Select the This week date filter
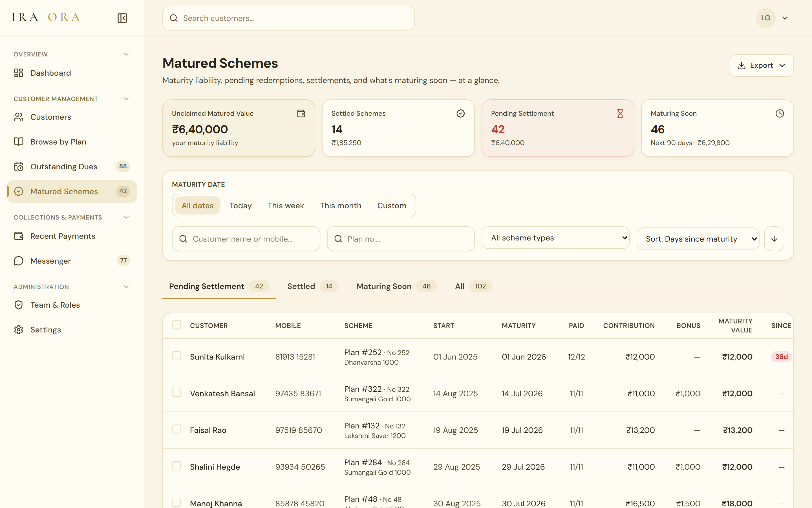 (286, 206)
